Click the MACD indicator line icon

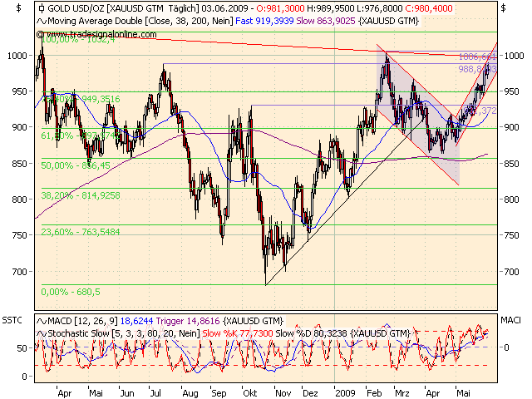click(x=42, y=321)
